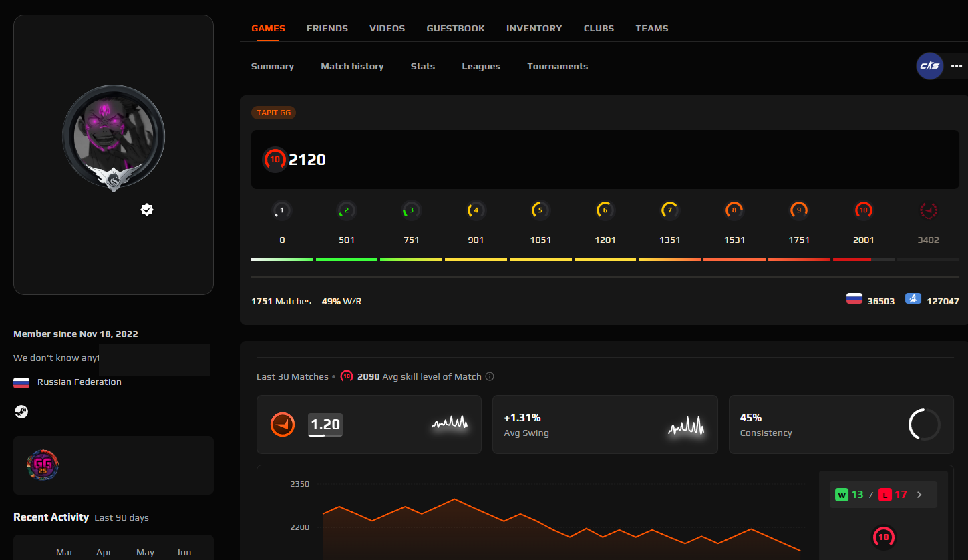Screen dimensions: 968x560
Task: Open the Leagues sub-tab
Action: click(x=481, y=66)
